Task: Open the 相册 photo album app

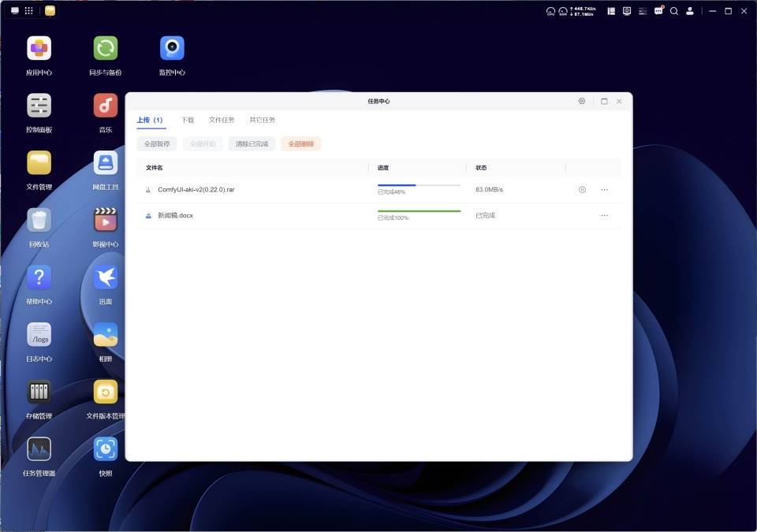Action: click(105, 334)
